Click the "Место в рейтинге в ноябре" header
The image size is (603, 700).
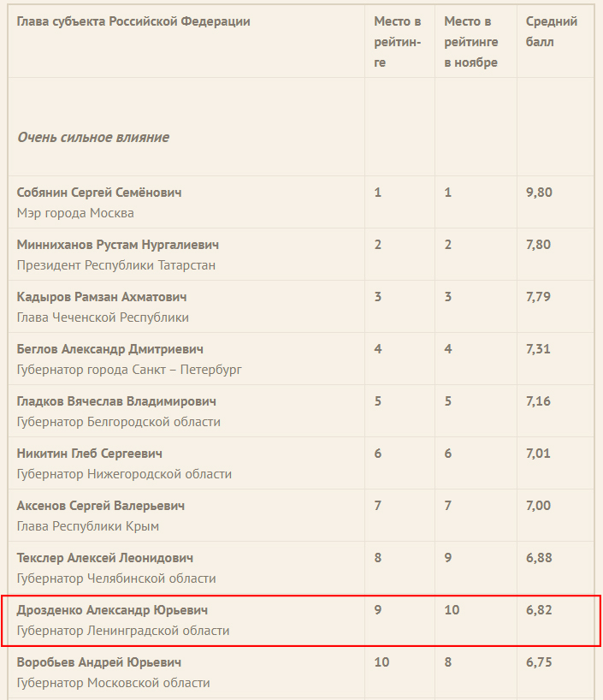pyautogui.click(x=470, y=42)
